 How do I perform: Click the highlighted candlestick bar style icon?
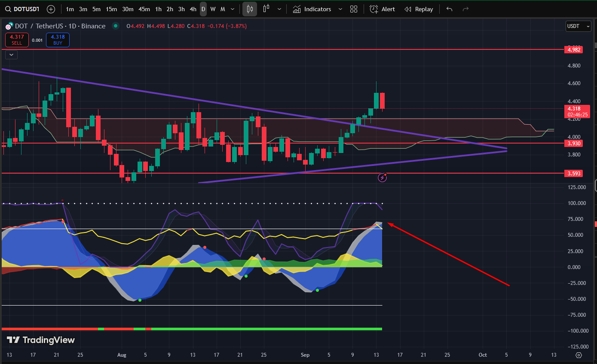point(250,9)
